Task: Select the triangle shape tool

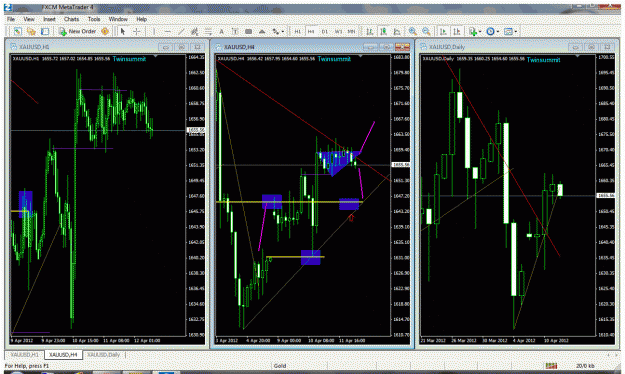Action: pos(262,31)
